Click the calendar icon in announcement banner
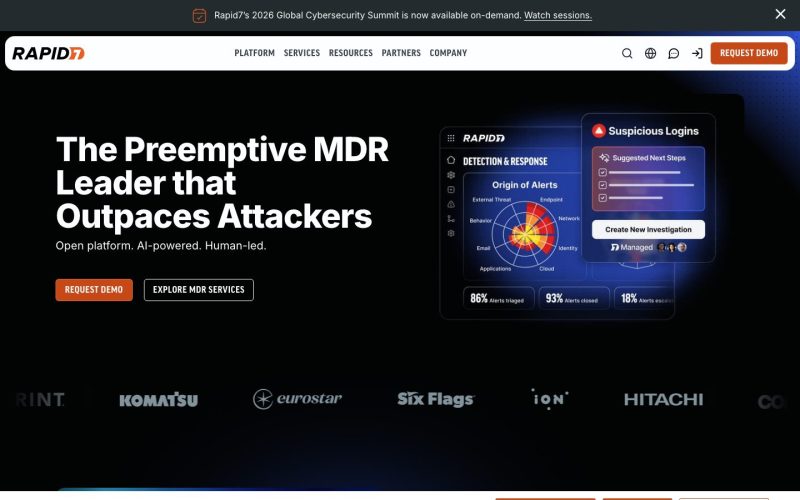 (x=199, y=15)
